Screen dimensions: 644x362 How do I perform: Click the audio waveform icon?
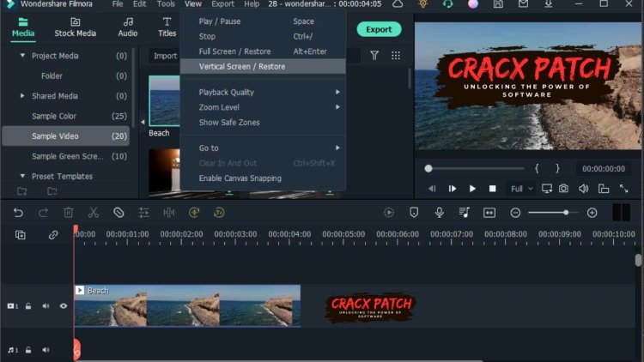pos(169,213)
